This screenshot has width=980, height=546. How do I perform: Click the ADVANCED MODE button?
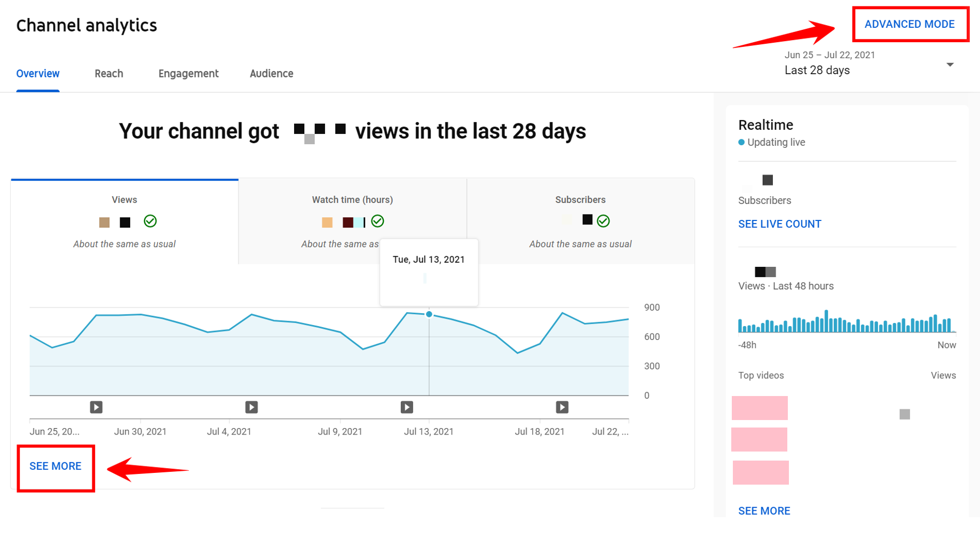[x=910, y=24]
